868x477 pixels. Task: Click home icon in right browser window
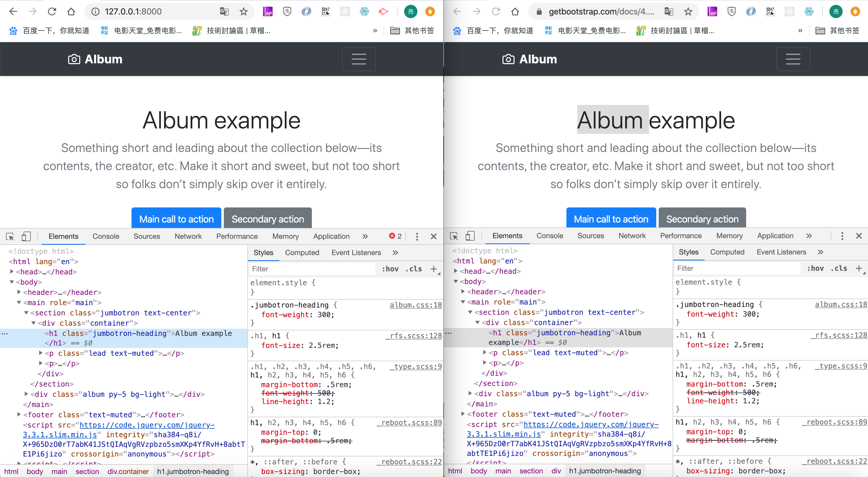515,12
